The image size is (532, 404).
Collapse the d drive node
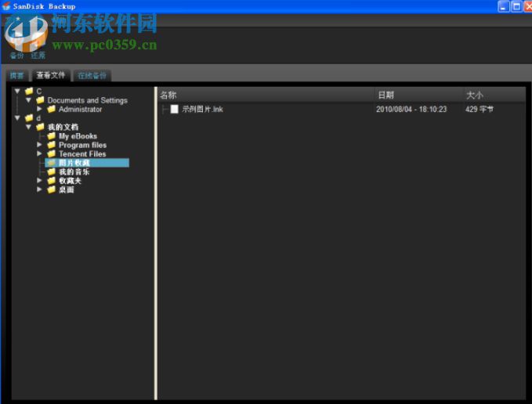pyautogui.click(x=18, y=118)
